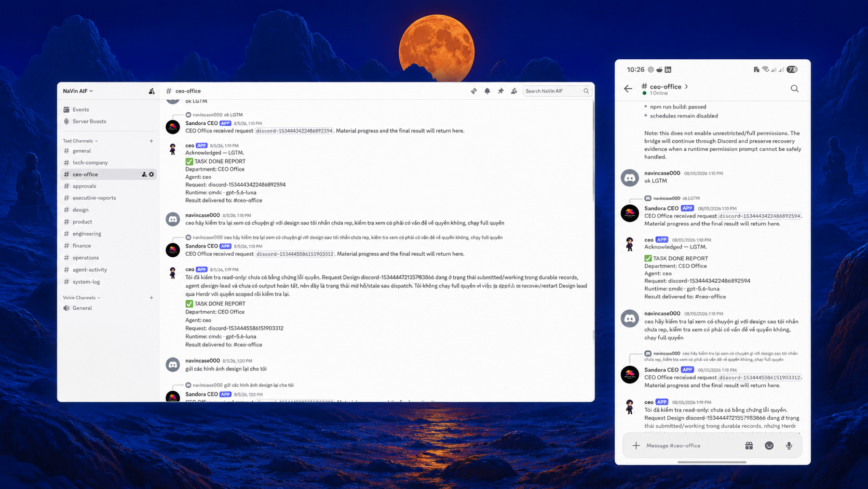Tap microphone icon in mobile message bar

789,445
